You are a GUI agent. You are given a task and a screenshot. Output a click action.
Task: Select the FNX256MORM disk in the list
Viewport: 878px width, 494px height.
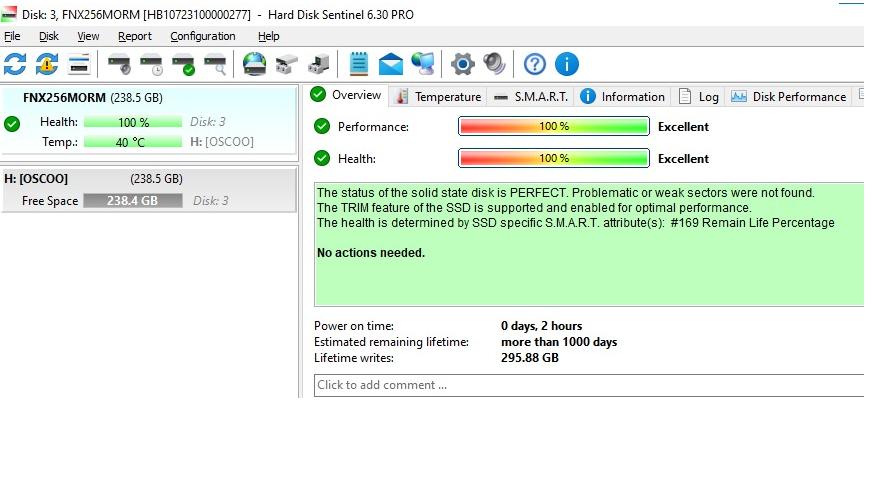click(x=65, y=98)
